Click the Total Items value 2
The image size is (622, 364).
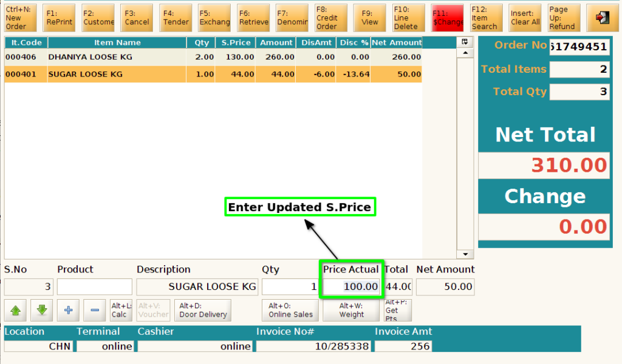click(579, 69)
